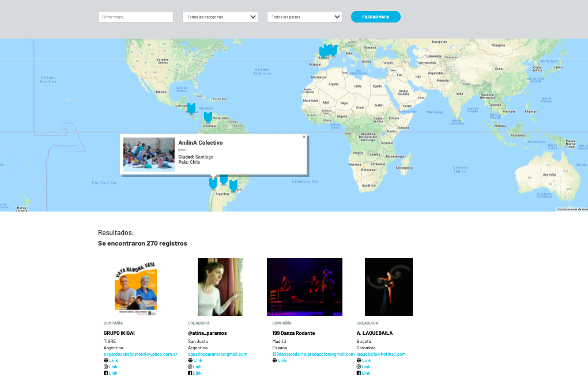Open the Vaya Ramona poster of GRUPO IKIGAI

pos(135,288)
